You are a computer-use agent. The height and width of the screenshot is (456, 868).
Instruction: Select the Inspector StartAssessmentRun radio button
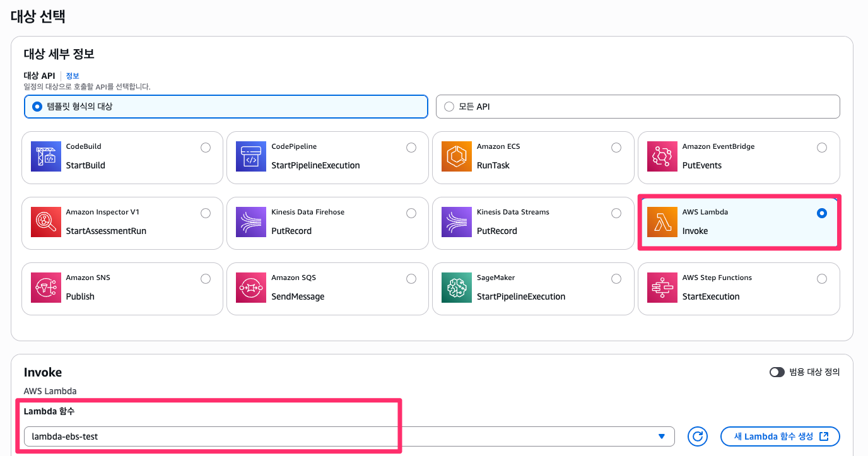coord(206,213)
